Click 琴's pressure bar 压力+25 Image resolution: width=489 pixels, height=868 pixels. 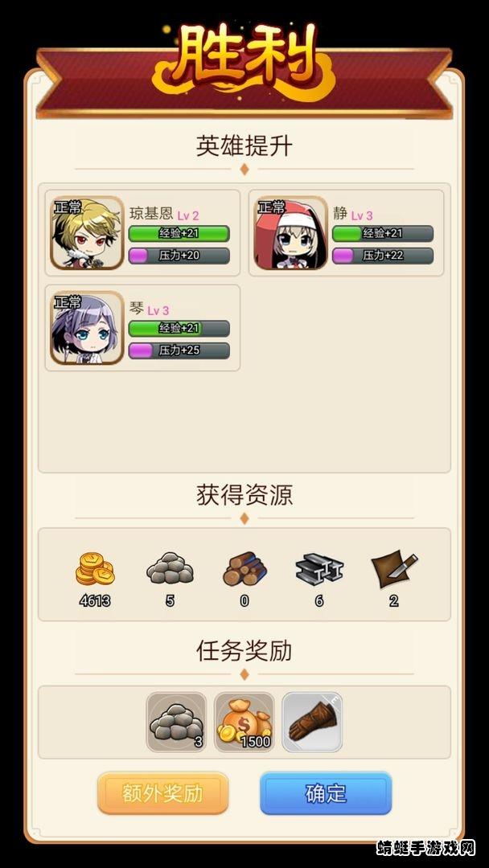pyautogui.click(x=179, y=350)
